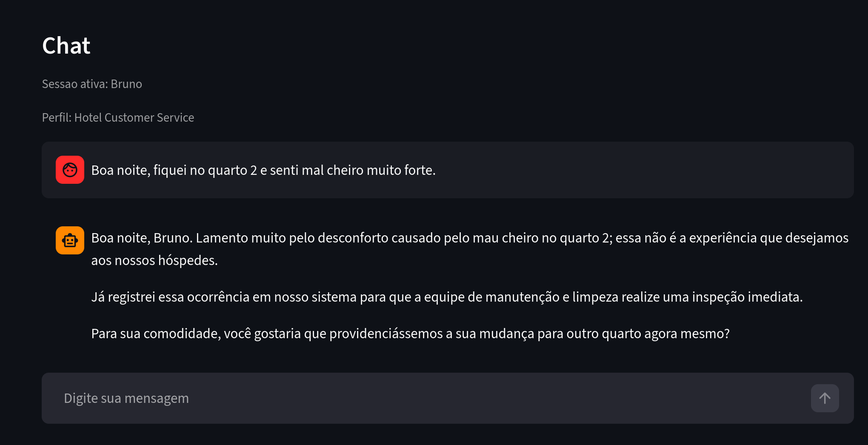Viewport: 868px width, 445px height.
Task: Select Bruno's complaint about mau cheiro
Action: click(264, 170)
